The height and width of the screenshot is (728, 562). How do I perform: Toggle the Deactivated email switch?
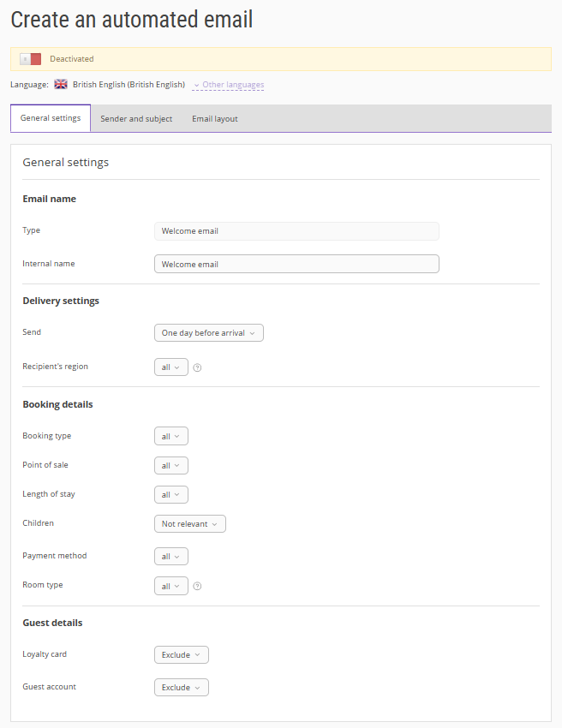pos(31,59)
